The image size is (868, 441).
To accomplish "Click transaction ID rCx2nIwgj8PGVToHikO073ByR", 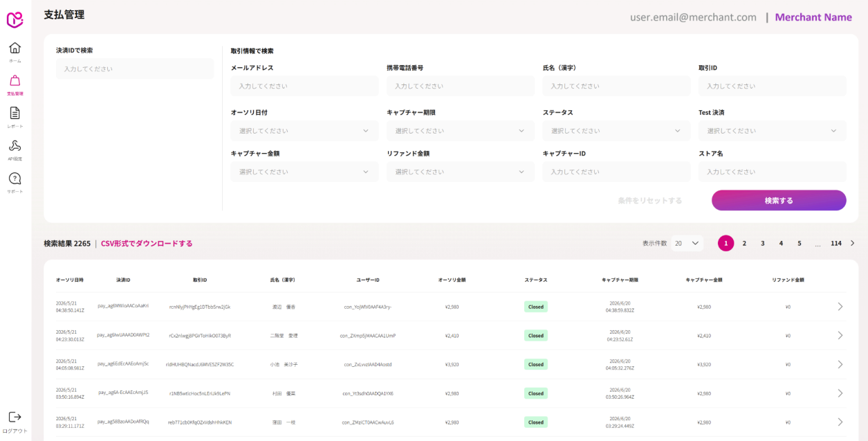I will click(200, 336).
